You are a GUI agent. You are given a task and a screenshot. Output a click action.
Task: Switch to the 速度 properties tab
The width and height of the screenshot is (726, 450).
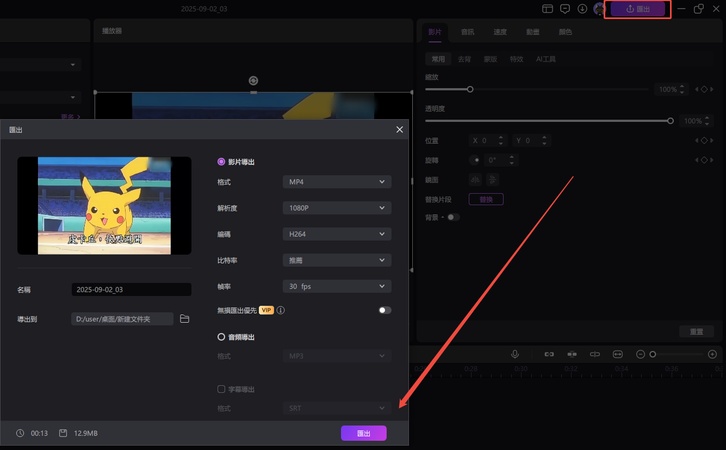pos(500,32)
